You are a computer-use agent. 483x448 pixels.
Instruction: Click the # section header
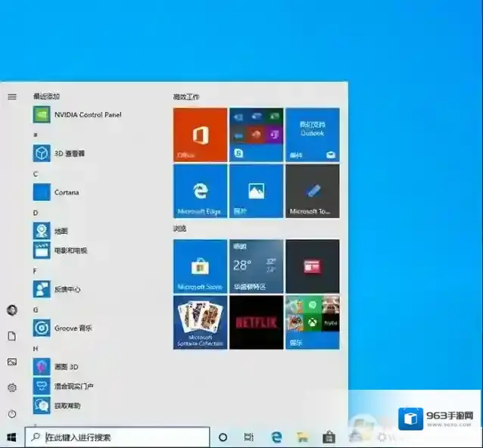[36, 135]
